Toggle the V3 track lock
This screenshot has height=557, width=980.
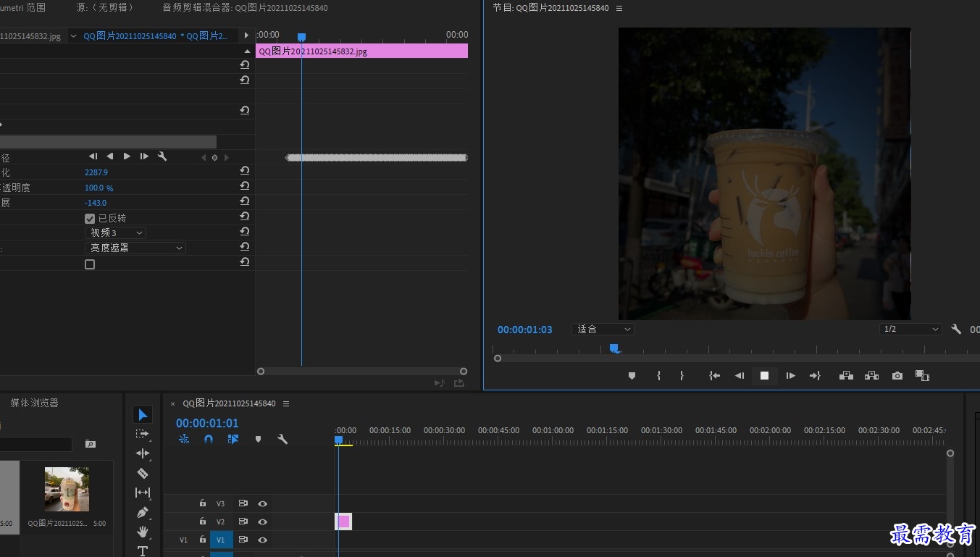203,503
